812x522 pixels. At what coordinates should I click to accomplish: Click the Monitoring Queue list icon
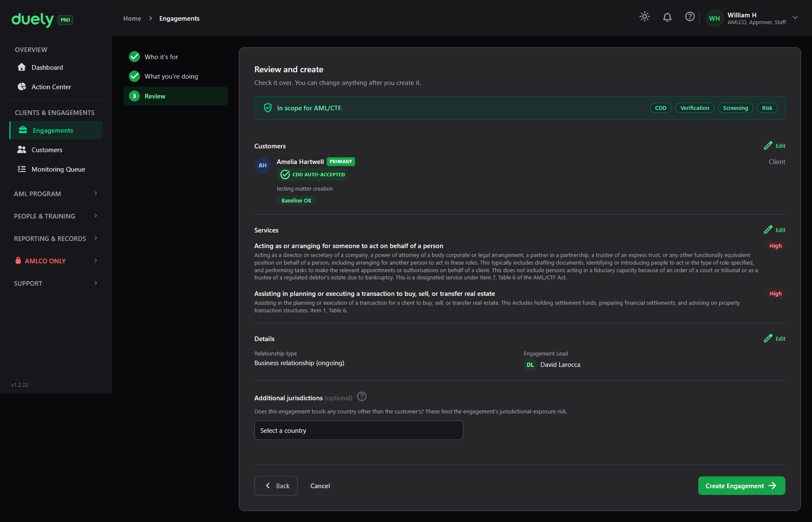[x=22, y=169]
